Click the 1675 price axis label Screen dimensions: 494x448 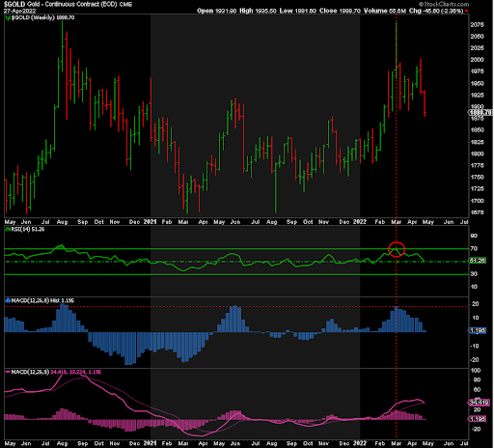(477, 212)
